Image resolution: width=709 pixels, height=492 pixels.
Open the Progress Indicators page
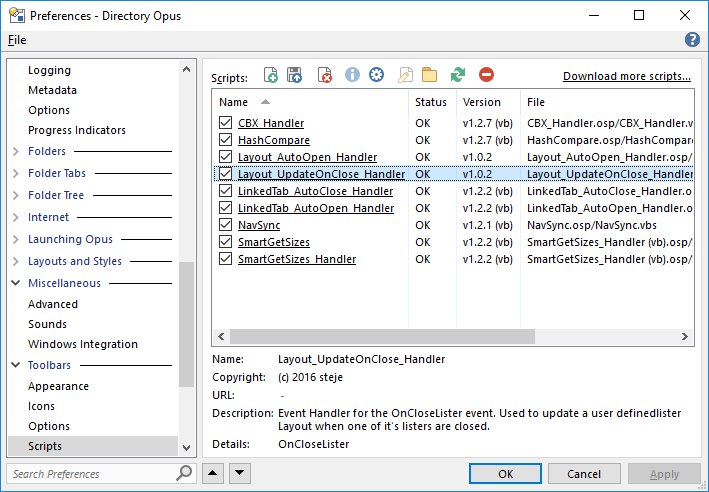coord(77,130)
